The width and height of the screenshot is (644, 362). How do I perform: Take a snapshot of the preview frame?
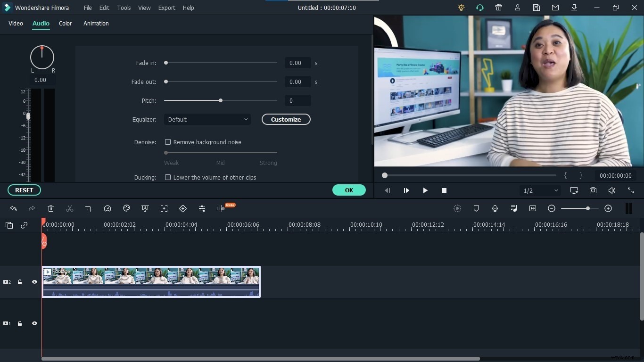tap(593, 190)
